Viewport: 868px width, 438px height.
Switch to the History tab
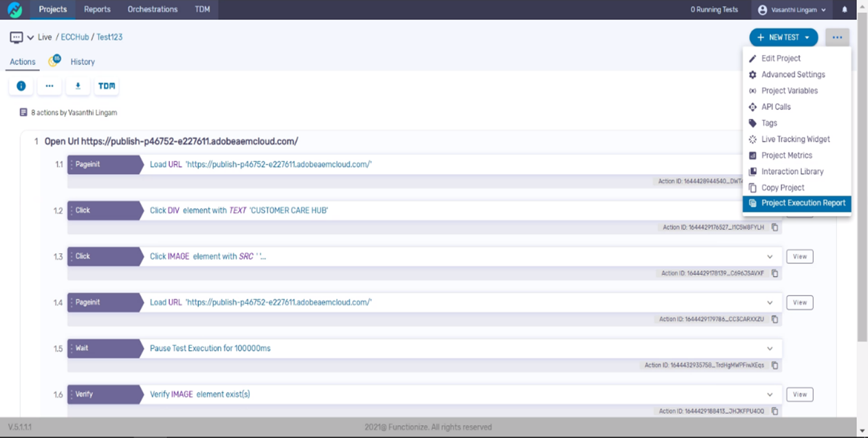coord(83,62)
